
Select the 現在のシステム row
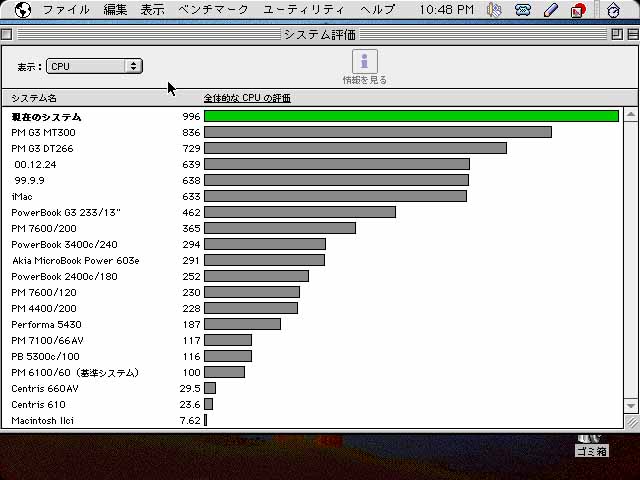click(x=312, y=117)
